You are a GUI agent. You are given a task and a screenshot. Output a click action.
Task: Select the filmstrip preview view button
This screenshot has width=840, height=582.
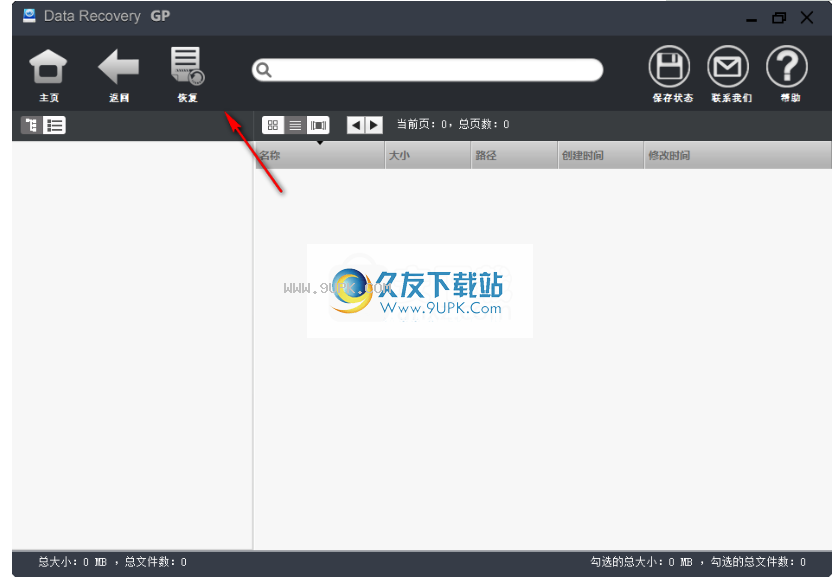(318, 125)
